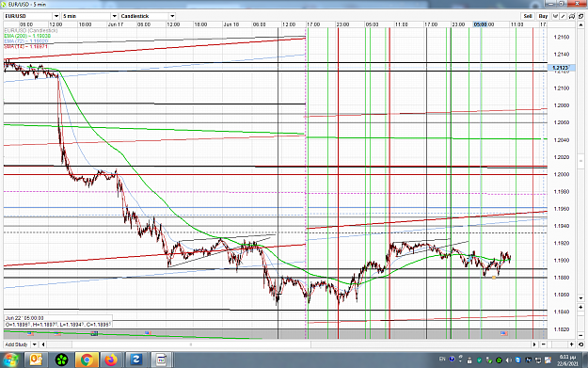Zoom out horizontally with the bottom minus button
Screen dimensions: 588x368
tap(544, 344)
